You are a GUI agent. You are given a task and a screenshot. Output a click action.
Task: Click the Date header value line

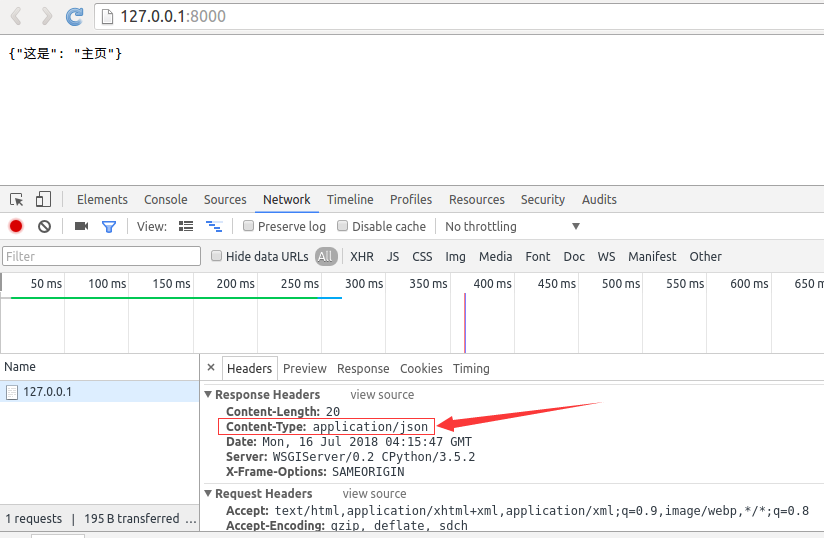coord(349,441)
